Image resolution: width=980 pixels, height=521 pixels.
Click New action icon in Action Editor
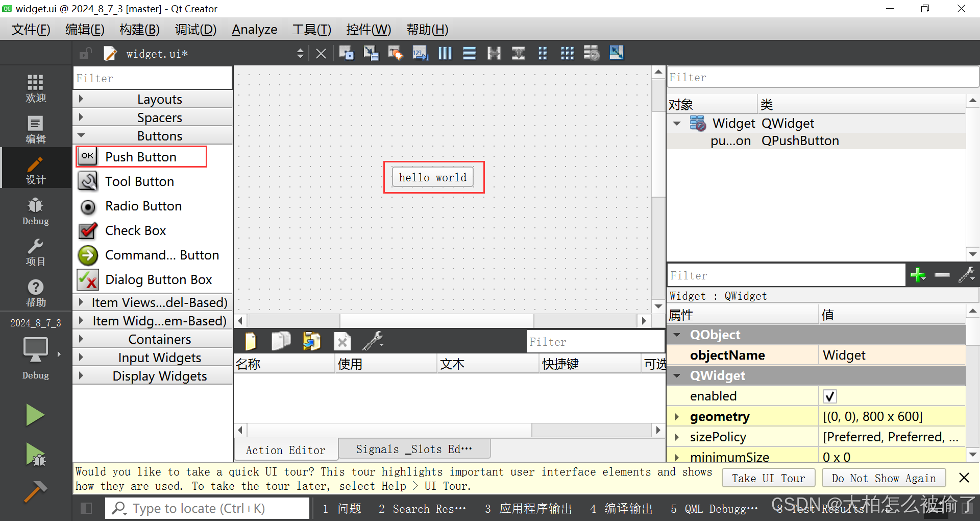coord(251,341)
